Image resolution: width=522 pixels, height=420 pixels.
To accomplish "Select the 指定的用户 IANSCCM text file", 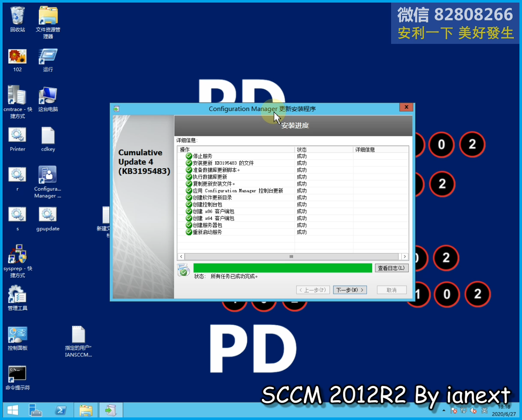I will (x=78, y=342).
